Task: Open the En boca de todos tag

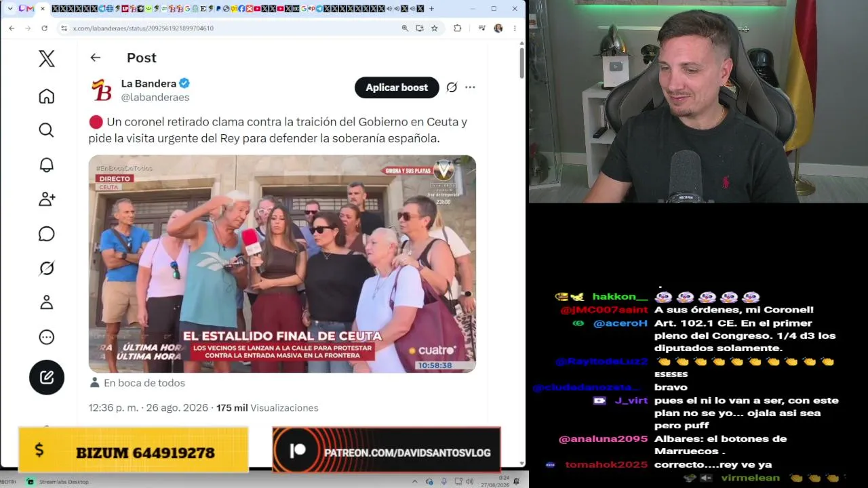Action: [144, 383]
